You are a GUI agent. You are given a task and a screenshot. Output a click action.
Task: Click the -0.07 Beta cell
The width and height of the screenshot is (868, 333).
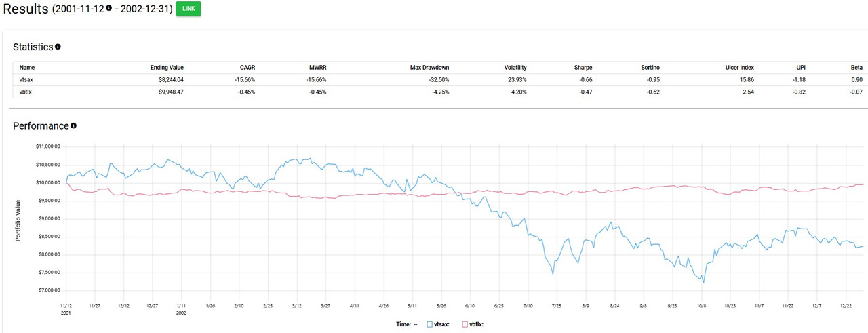[x=856, y=92]
